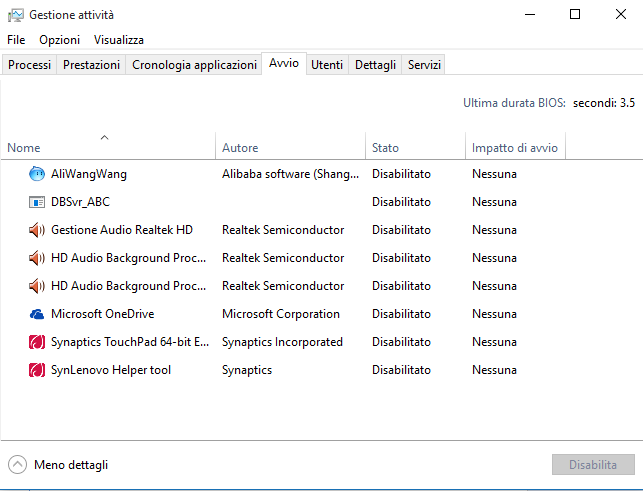Viewport: 643px width, 491px height.
Task: Select the DBSvr_ABC startup entry
Action: tap(80, 202)
